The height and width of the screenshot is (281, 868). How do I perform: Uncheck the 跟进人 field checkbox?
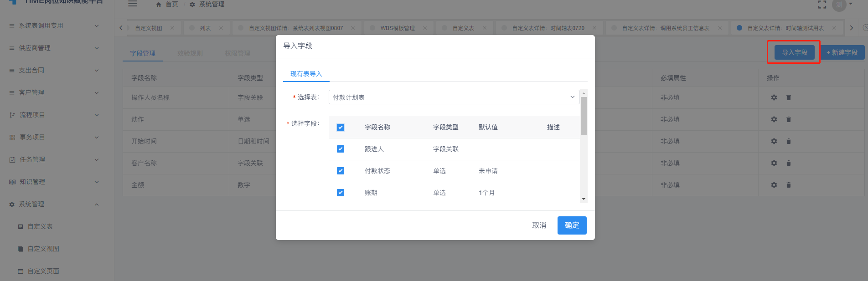[x=341, y=149]
